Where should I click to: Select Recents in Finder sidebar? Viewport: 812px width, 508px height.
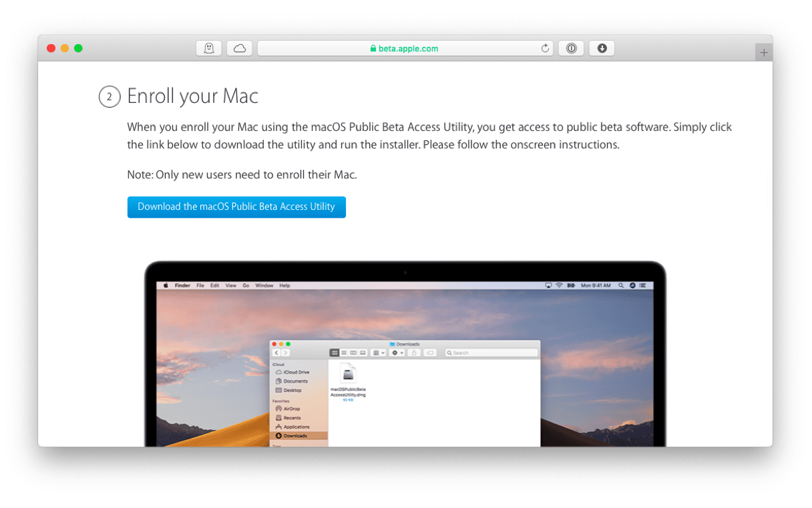(x=288, y=418)
